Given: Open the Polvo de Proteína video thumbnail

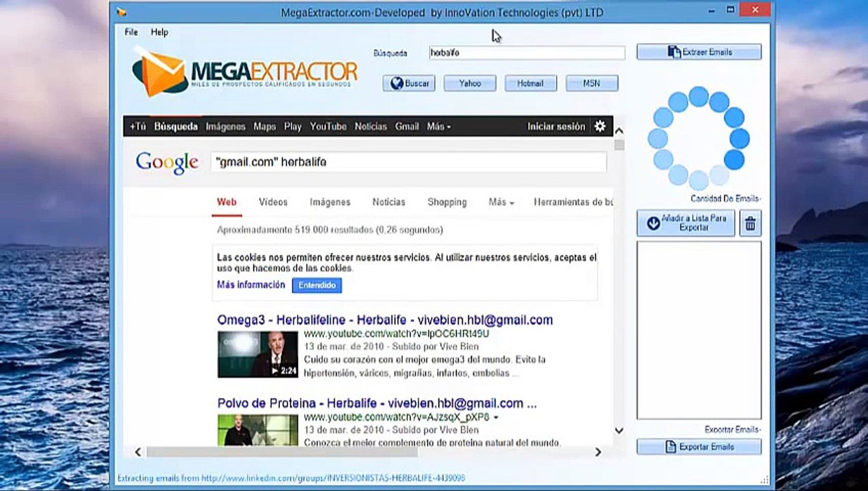Looking at the screenshot, I should tap(258, 430).
